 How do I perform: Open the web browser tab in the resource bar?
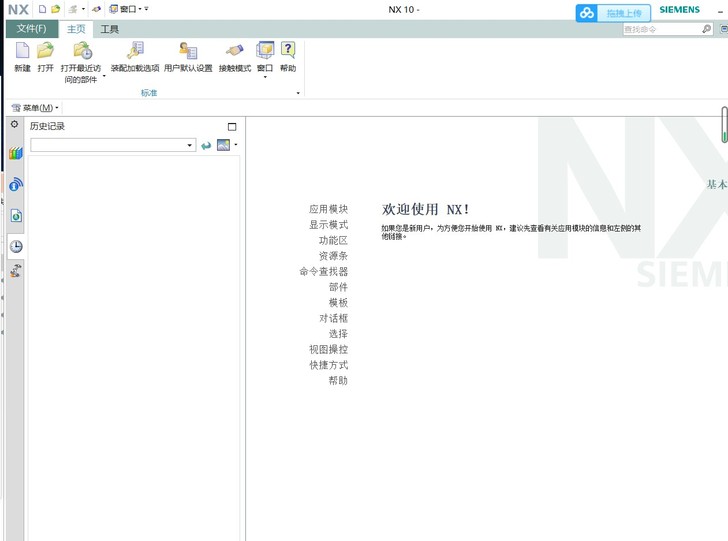pyautogui.click(x=16, y=215)
